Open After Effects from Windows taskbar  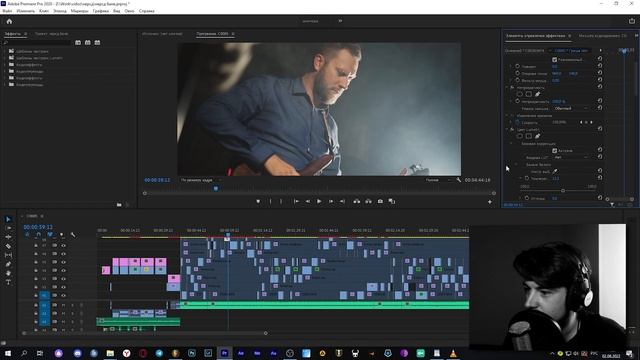click(241, 353)
